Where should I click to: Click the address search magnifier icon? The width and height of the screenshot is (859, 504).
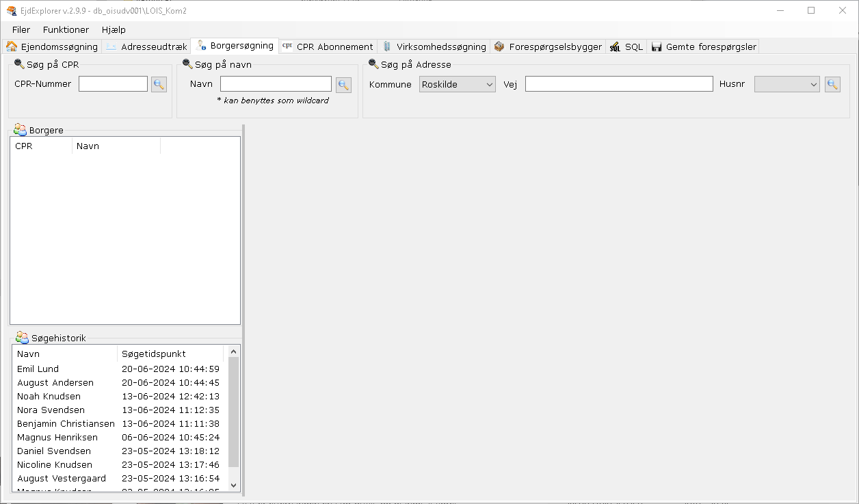tap(832, 85)
